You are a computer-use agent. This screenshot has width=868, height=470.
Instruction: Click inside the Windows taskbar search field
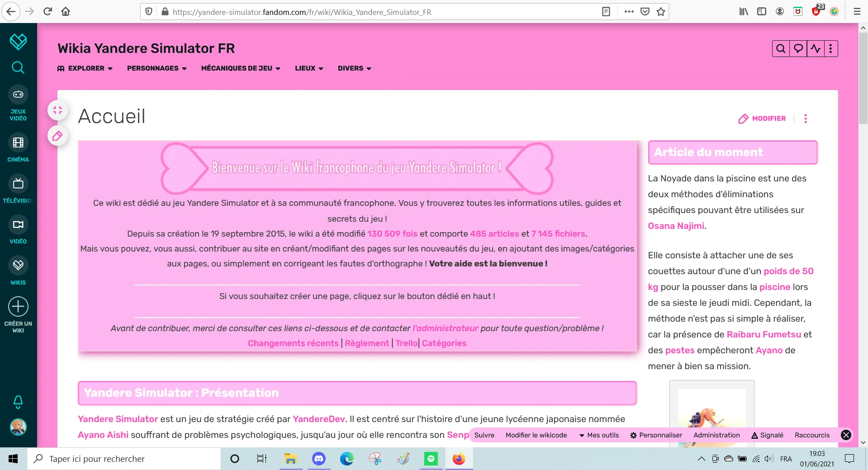[x=113, y=459]
